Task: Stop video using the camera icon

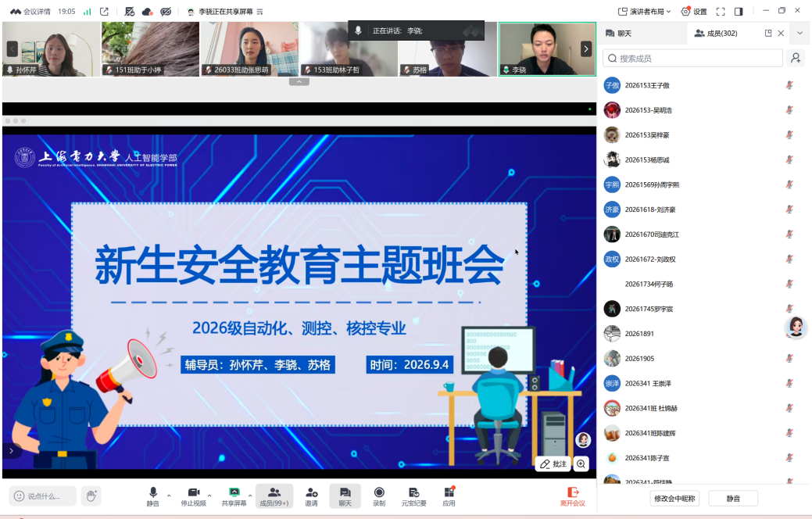Action: tap(194, 492)
